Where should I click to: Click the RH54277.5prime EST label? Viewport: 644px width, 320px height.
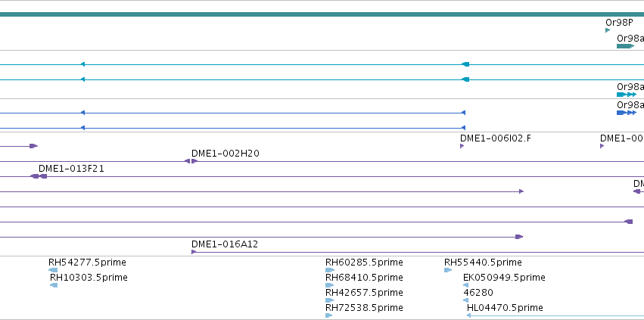point(87,262)
